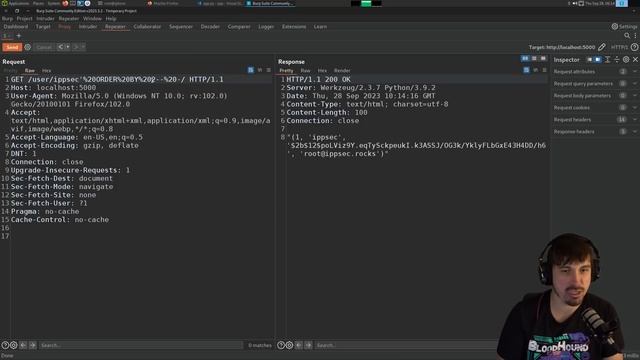The image size is (640, 360).
Task: Open send options gear beside Send
Action: (28, 47)
